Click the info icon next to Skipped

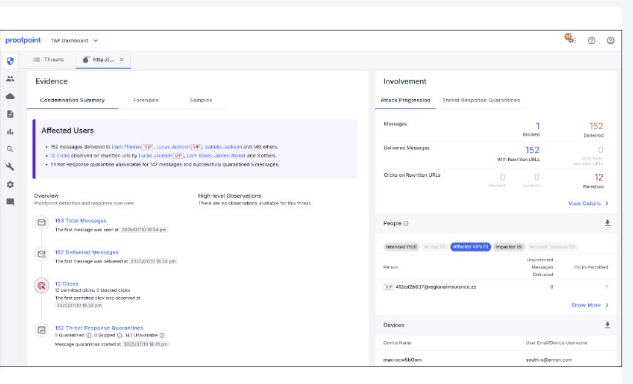click(119, 336)
